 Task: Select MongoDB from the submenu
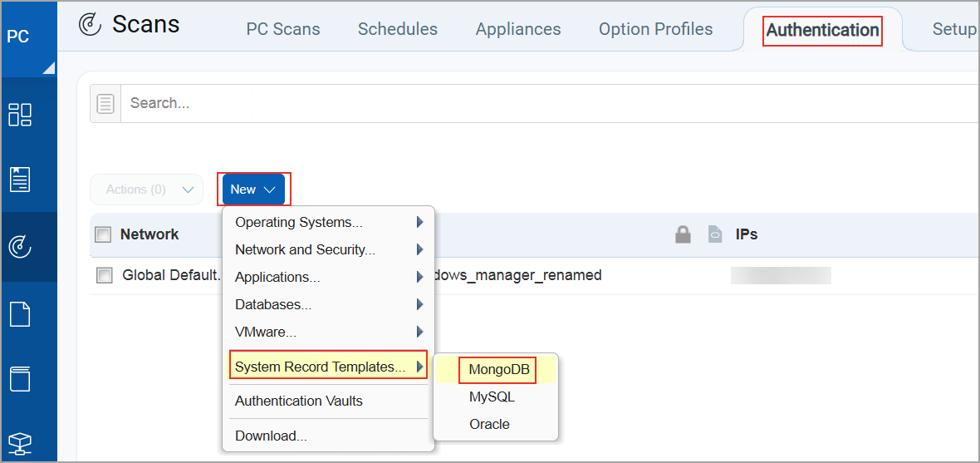coord(498,369)
